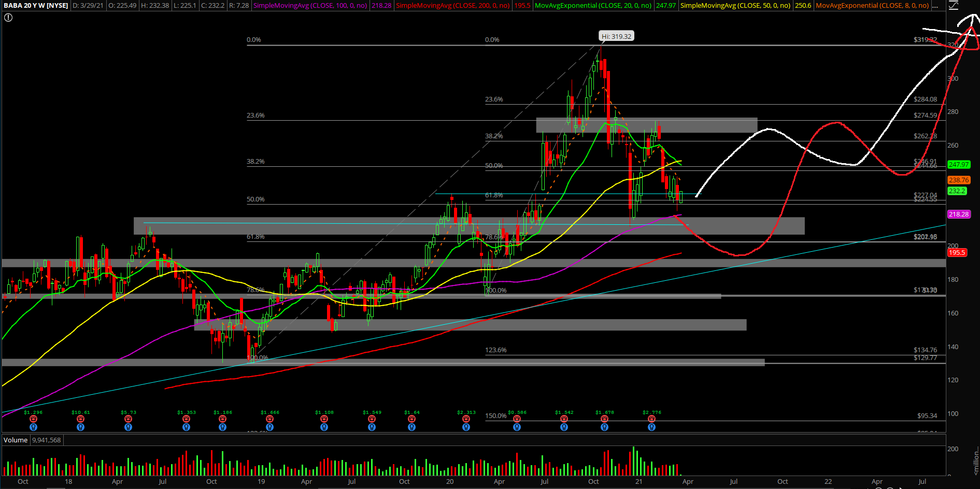The height and width of the screenshot is (489, 980).
Task: Click the 300 level on price axis
Action: (x=953, y=79)
